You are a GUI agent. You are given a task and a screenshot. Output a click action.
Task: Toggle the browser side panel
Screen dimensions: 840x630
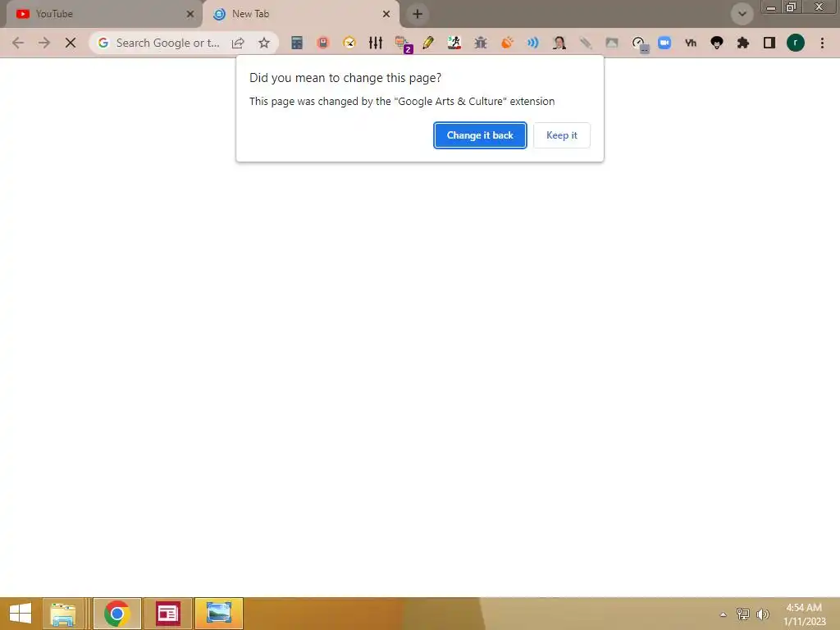click(769, 43)
